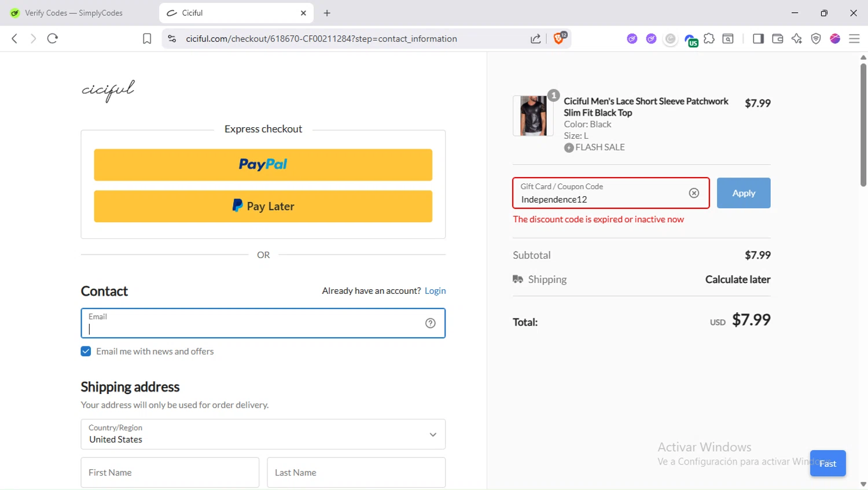Apply the coupon code
The height and width of the screenshot is (490, 868).
(x=744, y=193)
